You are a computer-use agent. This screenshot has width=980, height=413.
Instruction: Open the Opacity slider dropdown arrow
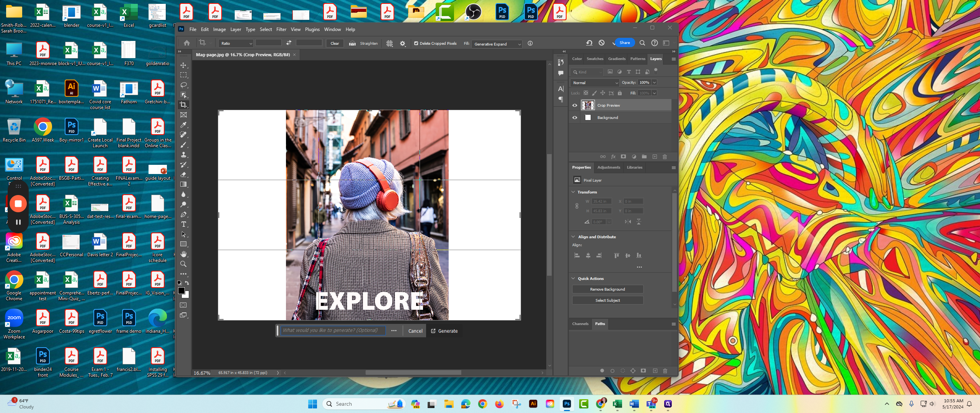click(x=655, y=83)
